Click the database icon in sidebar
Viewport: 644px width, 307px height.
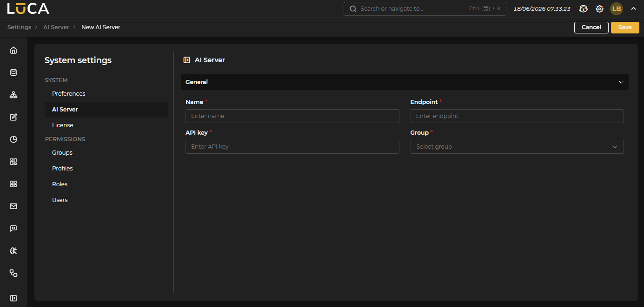click(13, 72)
